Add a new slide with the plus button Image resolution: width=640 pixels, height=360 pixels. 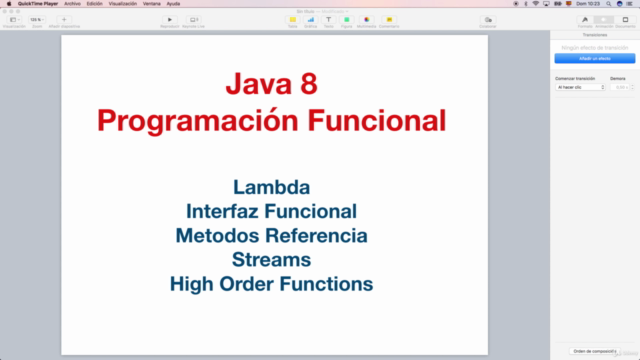click(x=64, y=20)
